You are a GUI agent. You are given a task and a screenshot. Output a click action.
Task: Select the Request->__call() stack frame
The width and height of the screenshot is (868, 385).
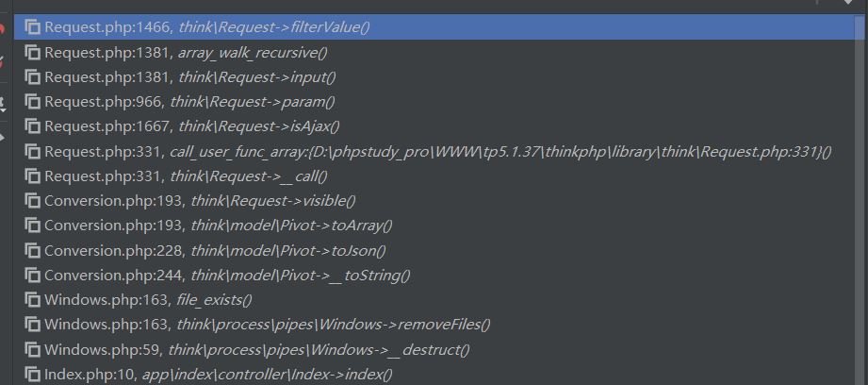coord(435,176)
